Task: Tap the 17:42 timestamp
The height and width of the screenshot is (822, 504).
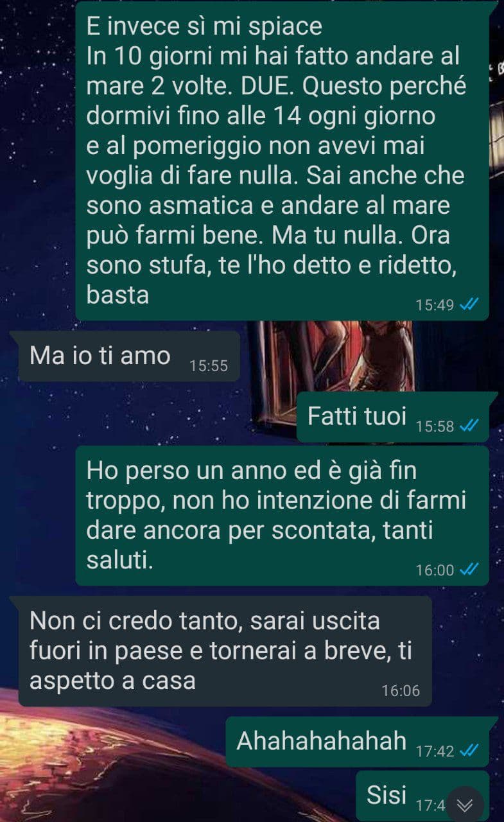Action: [435, 751]
